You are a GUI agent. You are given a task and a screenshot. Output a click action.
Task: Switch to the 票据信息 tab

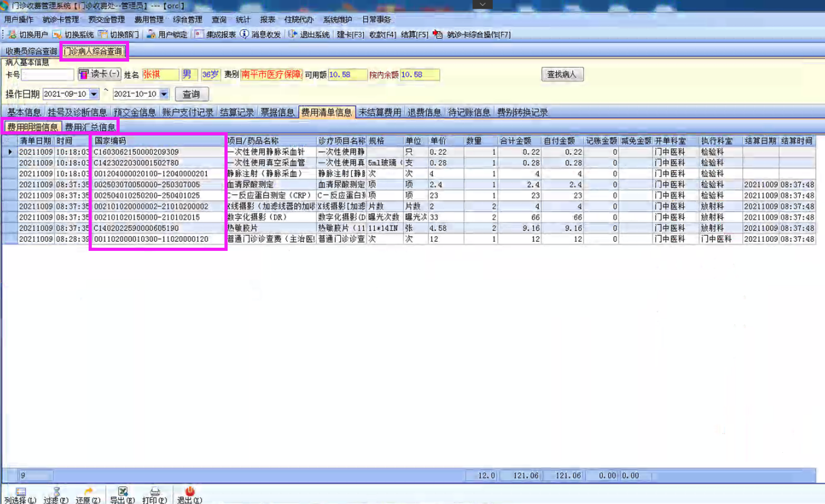[278, 112]
